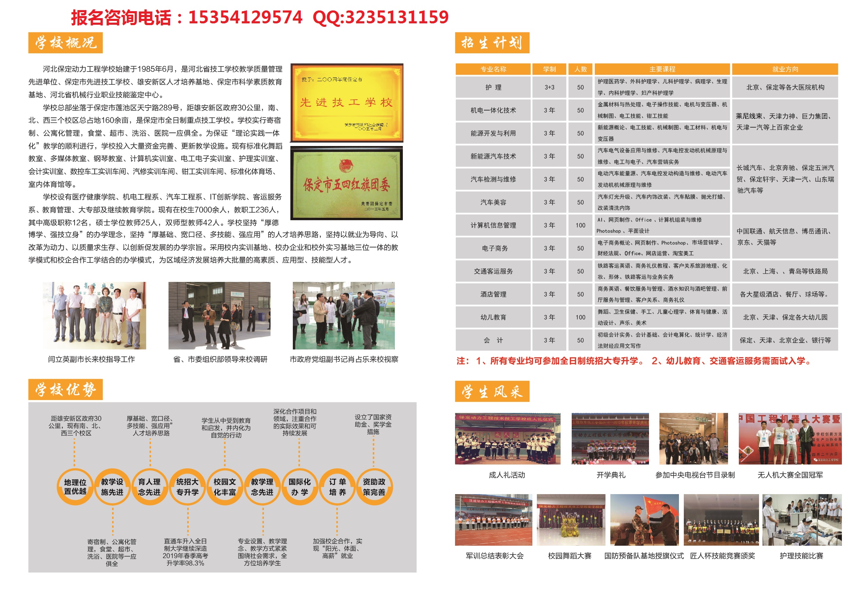
Task: Click the 北京、上海、青岛等铁路局 cell
Action: pos(785,271)
